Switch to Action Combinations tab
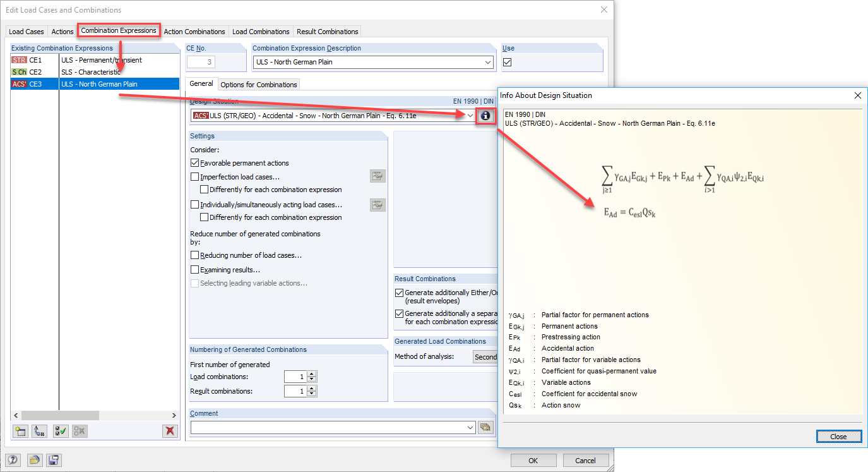 pos(194,32)
